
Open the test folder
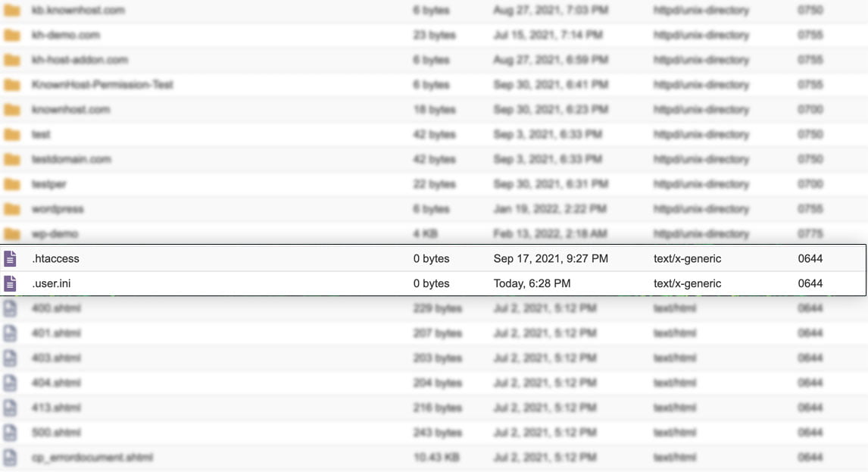tap(42, 134)
